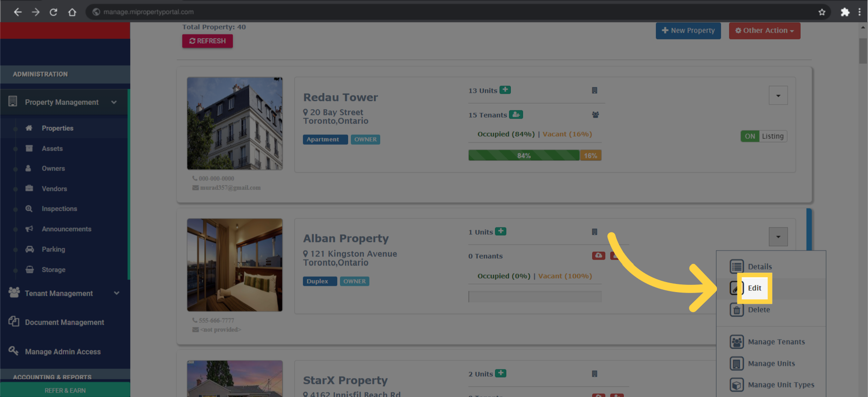Click the Redau Tower building photo
Viewport: 868px width, 397px height.
[235, 123]
